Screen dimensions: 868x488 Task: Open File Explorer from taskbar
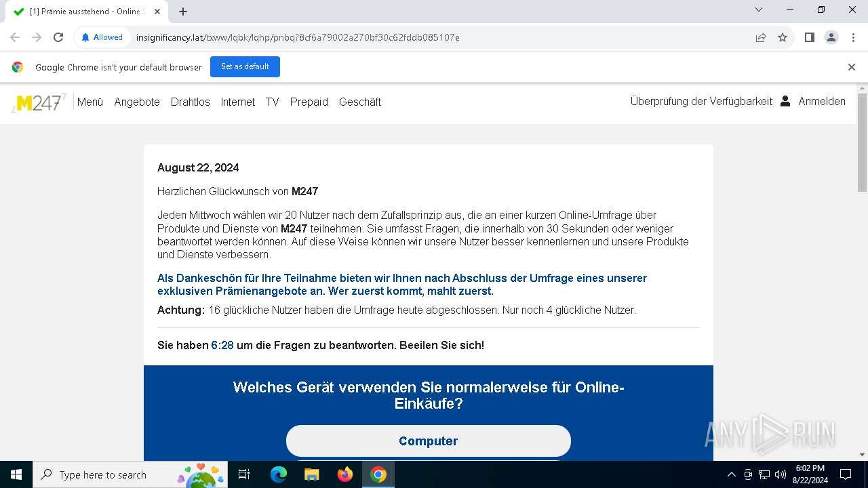pyautogui.click(x=311, y=474)
